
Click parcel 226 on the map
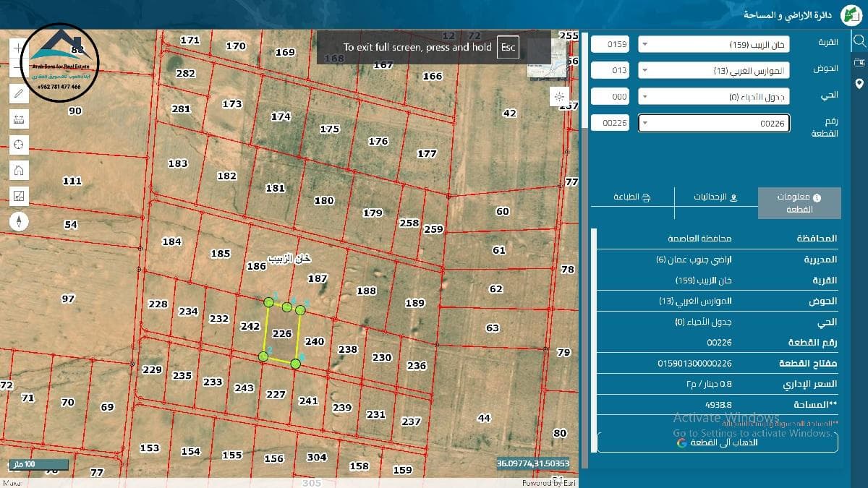[281, 334]
